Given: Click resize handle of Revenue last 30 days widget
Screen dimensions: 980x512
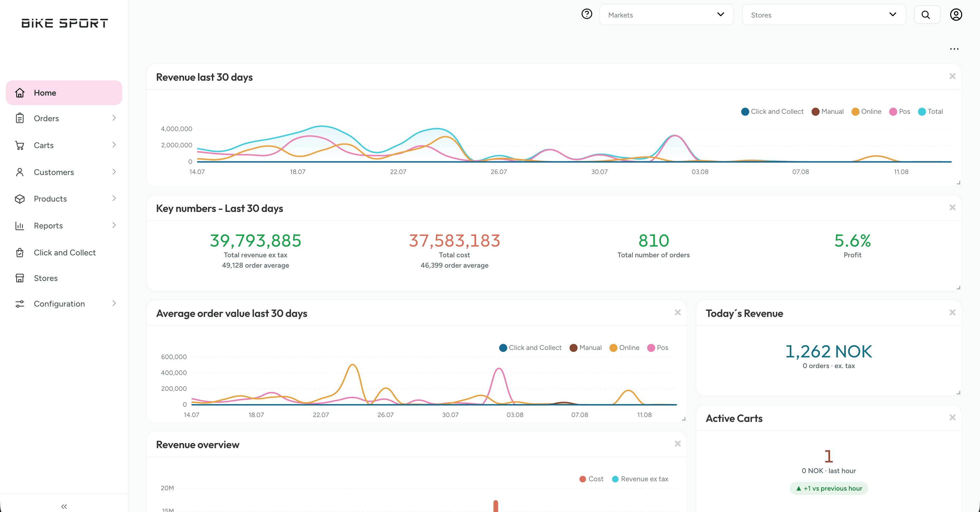Looking at the screenshot, I should coord(958,182).
